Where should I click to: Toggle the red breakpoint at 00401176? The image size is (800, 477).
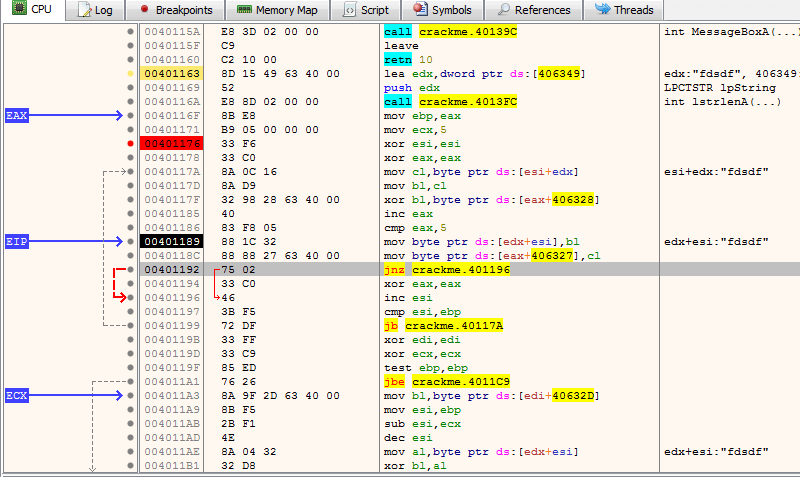pyautogui.click(x=131, y=144)
